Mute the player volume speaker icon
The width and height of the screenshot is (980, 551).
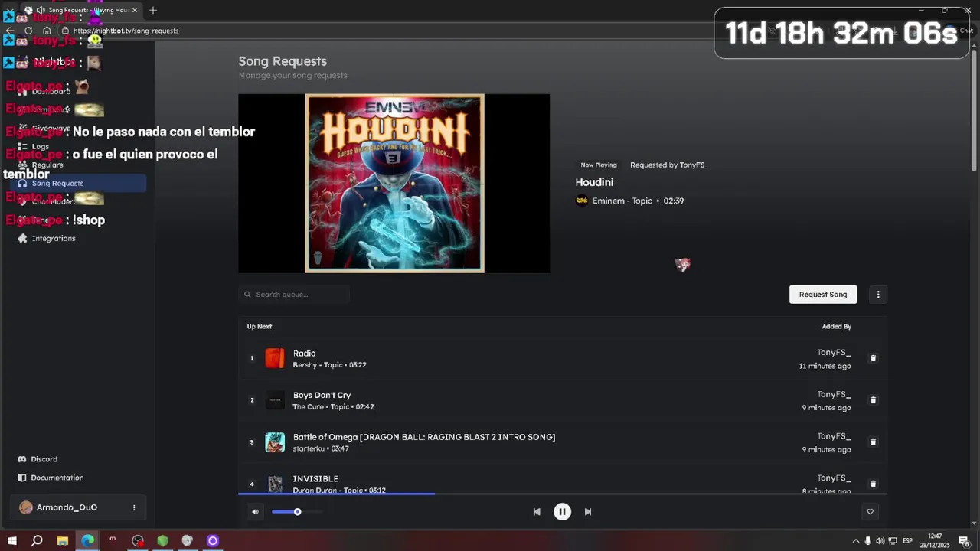[255, 512]
